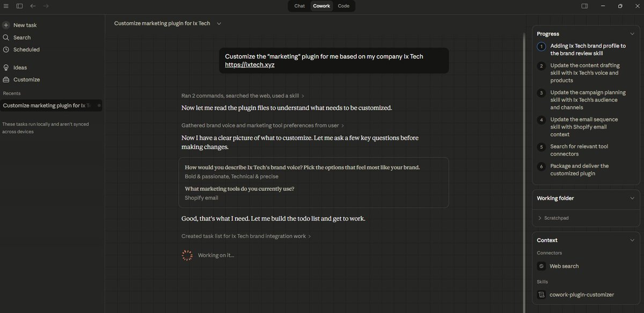Click 'How would you describe Ix Tech's brand voice' question
Viewport: 644px width, 313px height.
point(302,167)
